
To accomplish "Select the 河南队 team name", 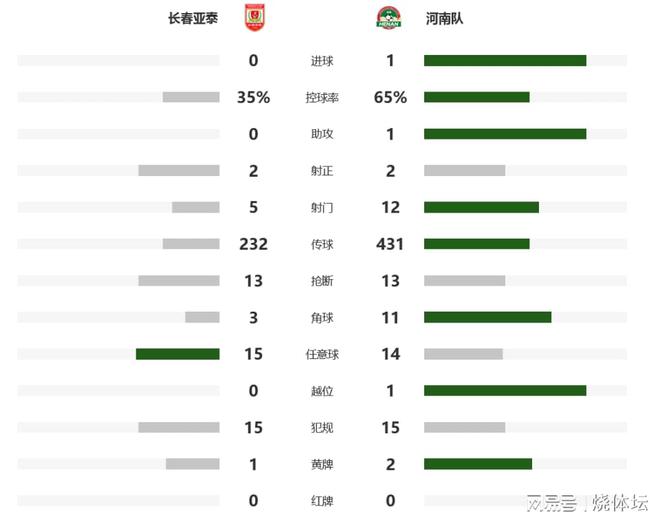I will 444,19.
